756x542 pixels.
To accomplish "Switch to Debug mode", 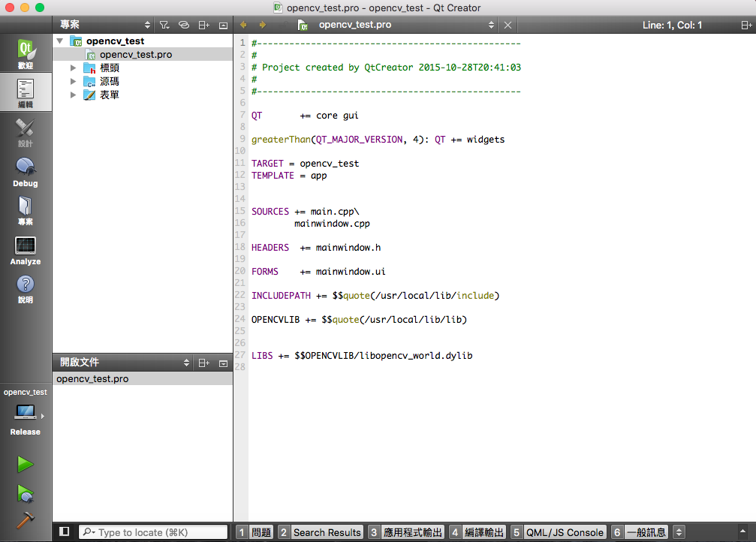I will point(26,172).
